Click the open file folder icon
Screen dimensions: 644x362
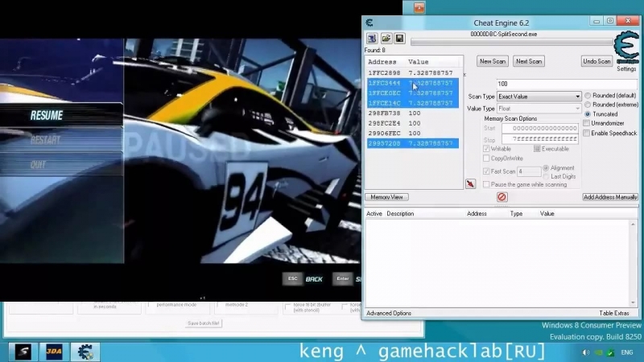tap(386, 39)
